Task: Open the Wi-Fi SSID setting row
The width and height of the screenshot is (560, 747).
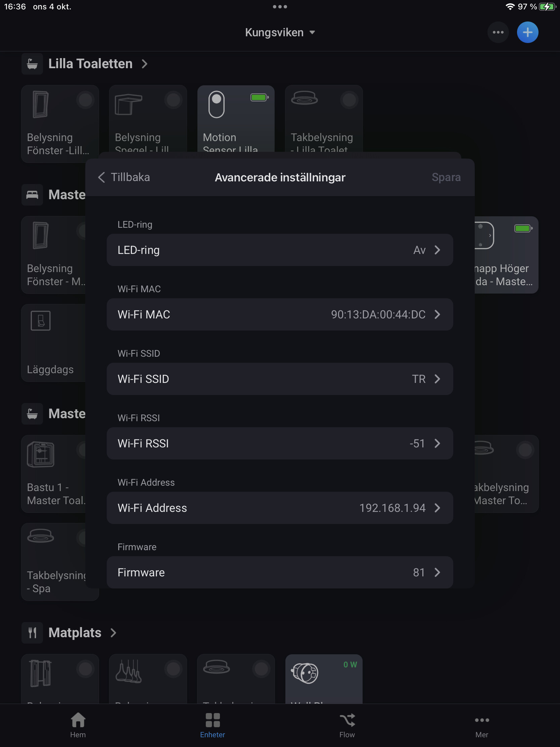Action: pyautogui.click(x=280, y=379)
